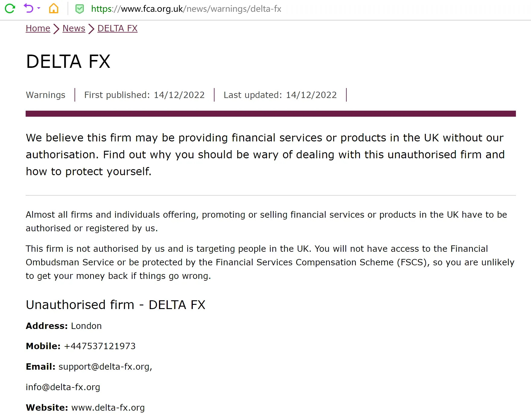Click the DELTA FX breadcrumb link
This screenshot has width=531, height=420.
pyautogui.click(x=117, y=28)
